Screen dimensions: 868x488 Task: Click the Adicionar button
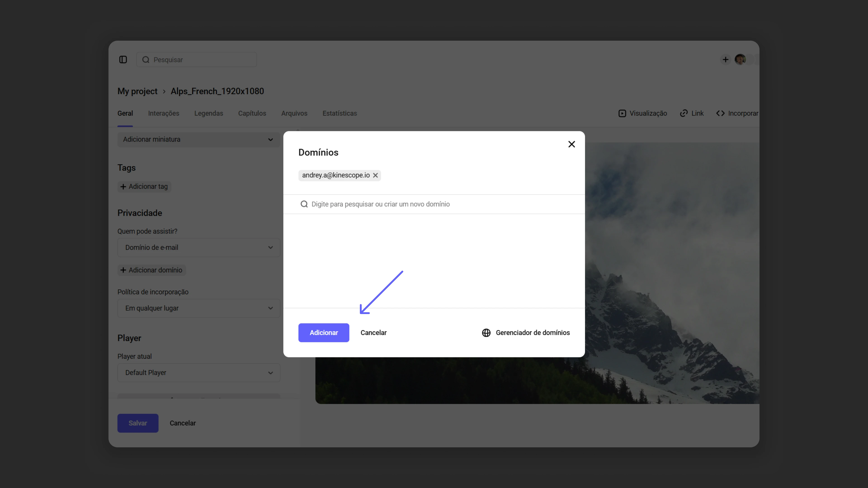(x=323, y=333)
